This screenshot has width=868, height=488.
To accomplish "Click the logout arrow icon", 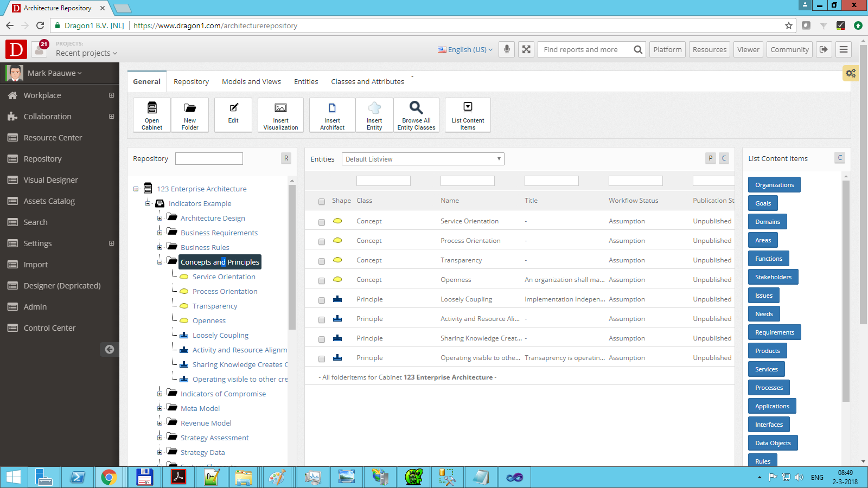I will 824,49.
